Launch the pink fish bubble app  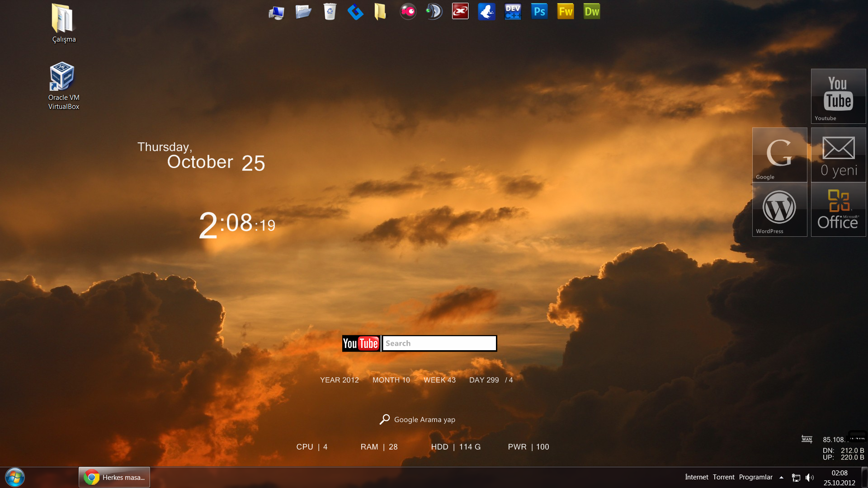point(408,12)
